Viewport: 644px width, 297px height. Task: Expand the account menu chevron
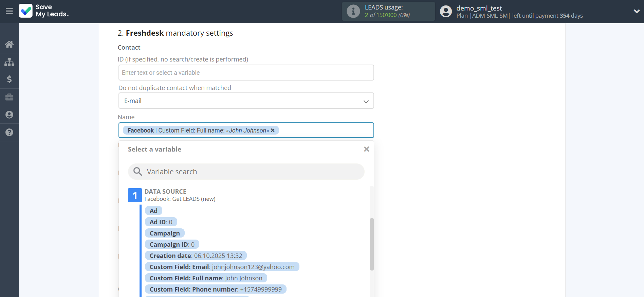click(x=637, y=11)
